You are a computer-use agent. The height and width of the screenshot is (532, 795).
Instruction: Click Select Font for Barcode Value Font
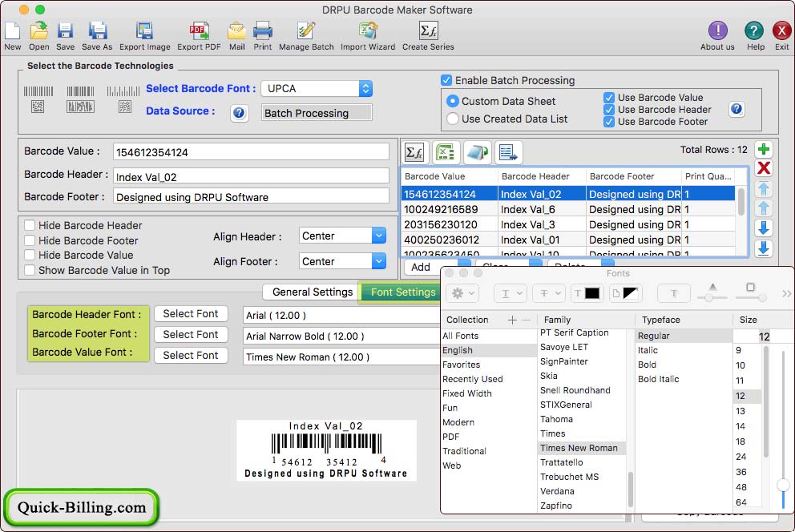[191, 355]
